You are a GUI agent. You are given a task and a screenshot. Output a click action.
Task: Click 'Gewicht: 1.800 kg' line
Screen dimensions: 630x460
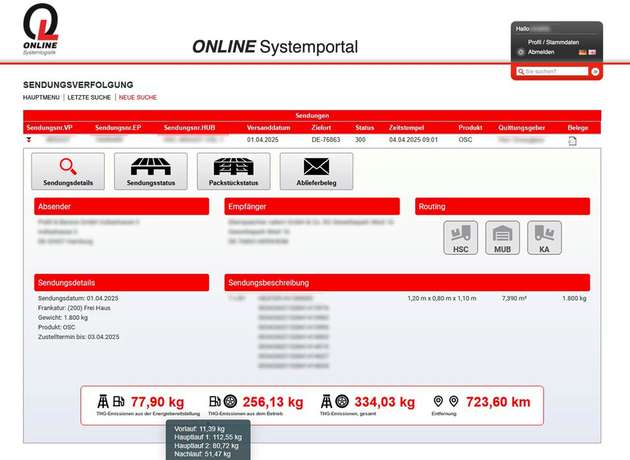coord(63,318)
